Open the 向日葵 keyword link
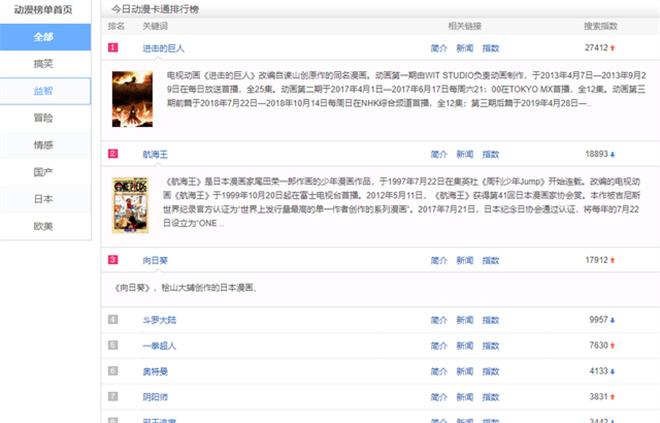Viewport: 660px width, 423px height. coord(155,261)
